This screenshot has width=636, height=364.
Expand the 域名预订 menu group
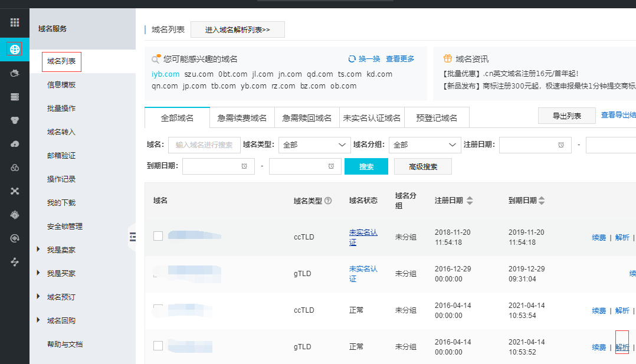point(38,296)
